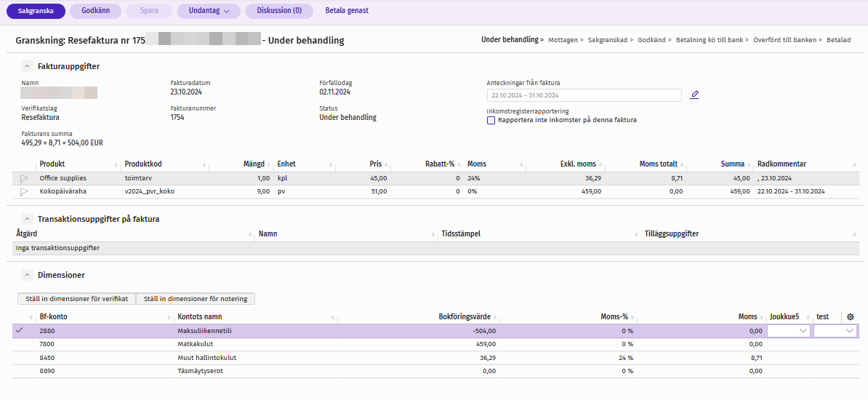The width and height of the screenshot is (868, 400).
Task: Click the 459,00 Exkl. moms cell
Action: tap(590, 191)
